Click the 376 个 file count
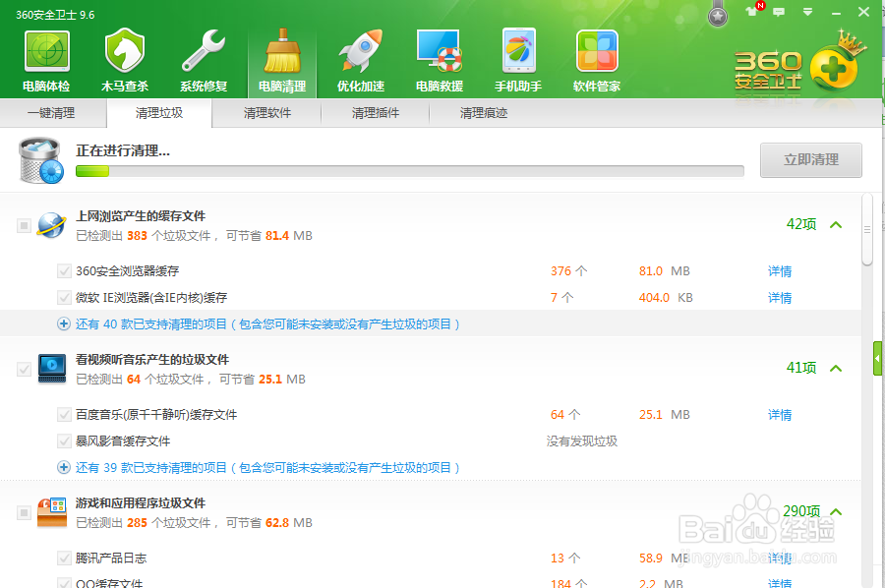Image resolution: width=885 pixels, height=588 pixels. [569, 270]
